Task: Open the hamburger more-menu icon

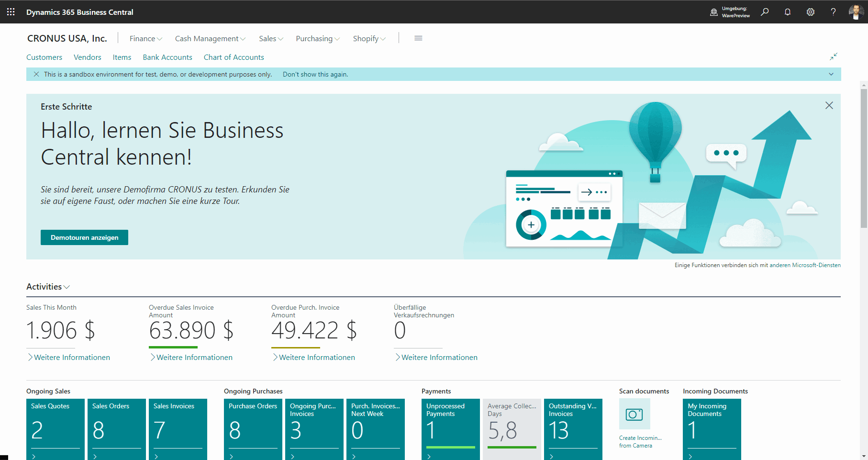Action: (x=418, y=38)
